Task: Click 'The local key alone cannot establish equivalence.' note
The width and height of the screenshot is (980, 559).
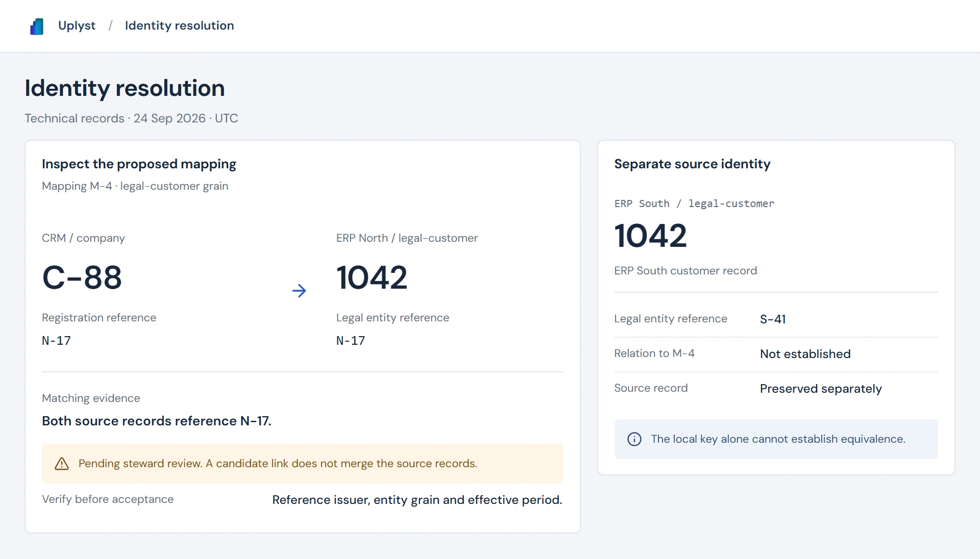Action: pyautogui.click(x=778, y=439)
